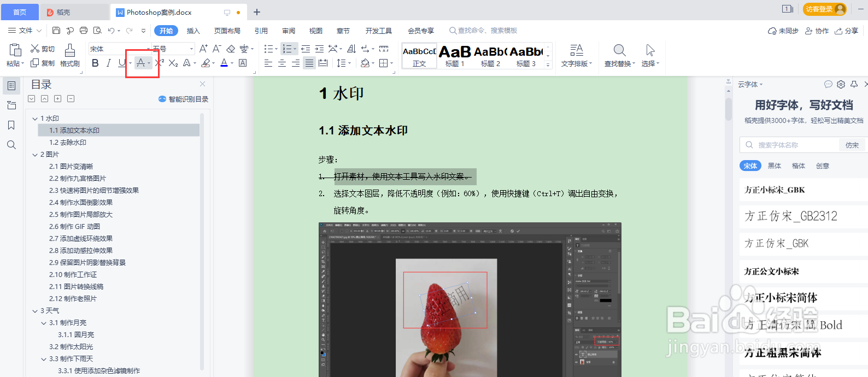
Task: Click the Undo arrow icon
Action: click(x=111, y=31)
